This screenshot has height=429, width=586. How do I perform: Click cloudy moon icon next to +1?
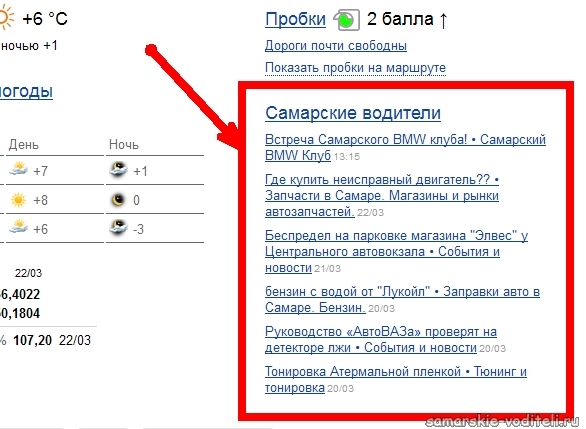pyautogui.click(x=119, y=169)
